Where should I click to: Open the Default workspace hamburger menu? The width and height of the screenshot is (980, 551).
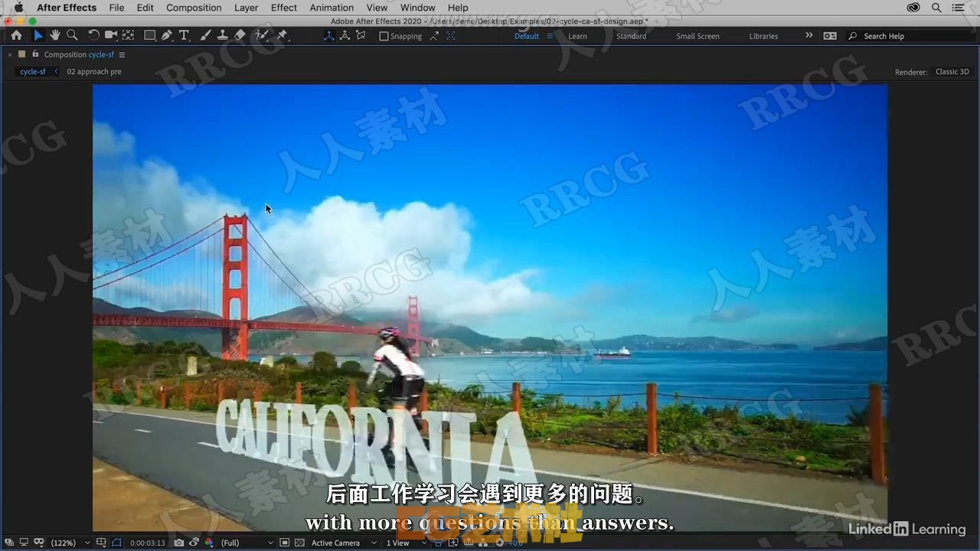coord(550,36)
